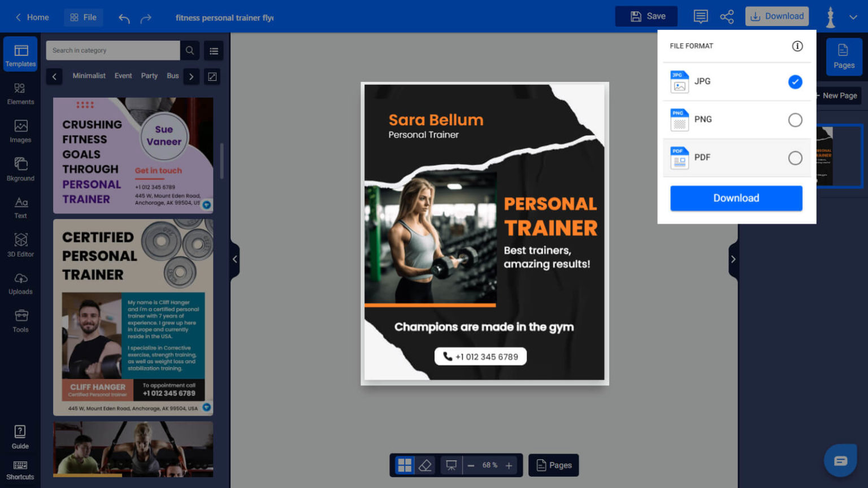Open the Uploads panel
This screenshot has width=868, height=488.
20,283
